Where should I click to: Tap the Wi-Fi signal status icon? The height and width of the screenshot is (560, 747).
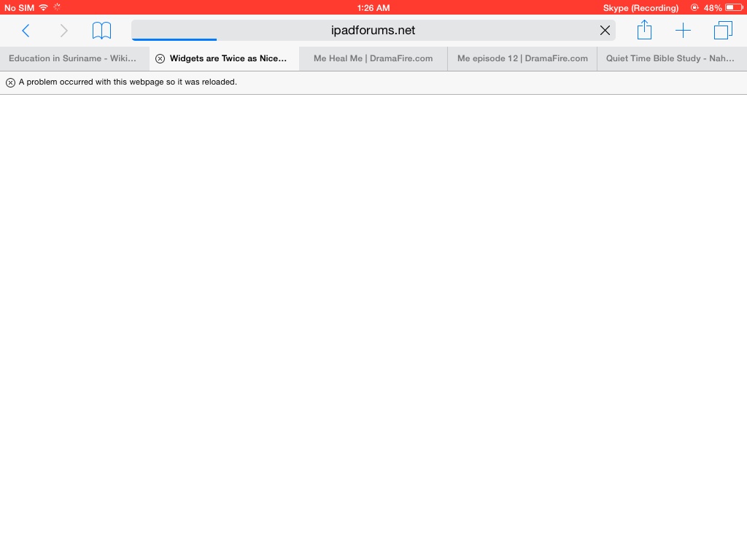[44, 8]
